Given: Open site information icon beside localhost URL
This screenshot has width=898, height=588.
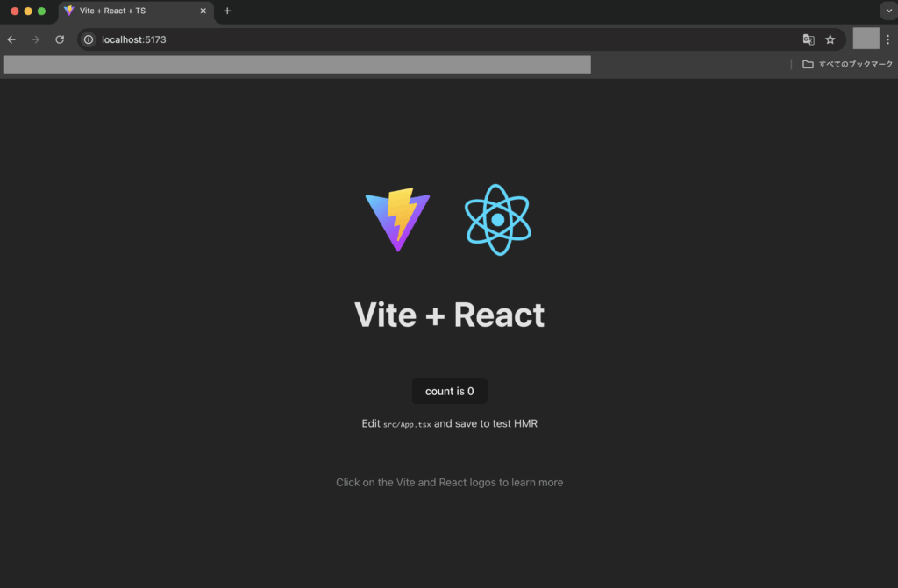Looking at the screenshot, I should (89, 39).
